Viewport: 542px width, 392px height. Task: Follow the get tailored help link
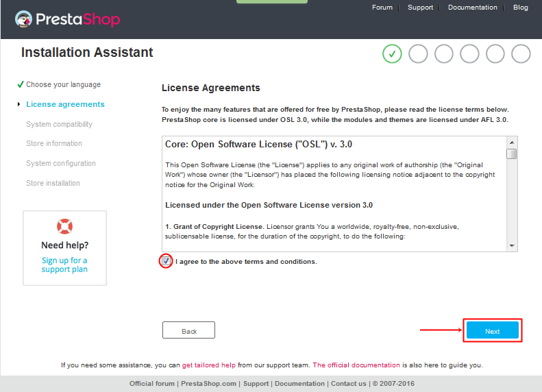click(x=209, y=365)
